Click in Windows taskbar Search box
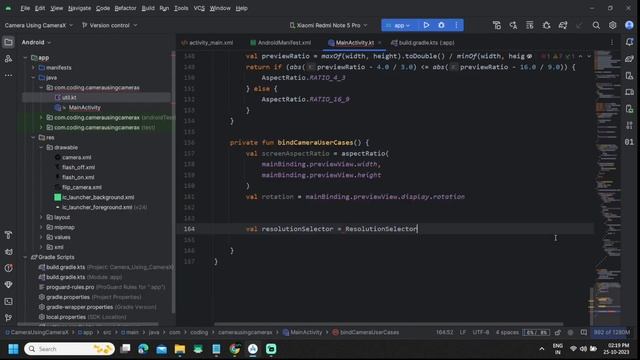640x360 pixels. (69, 349)
